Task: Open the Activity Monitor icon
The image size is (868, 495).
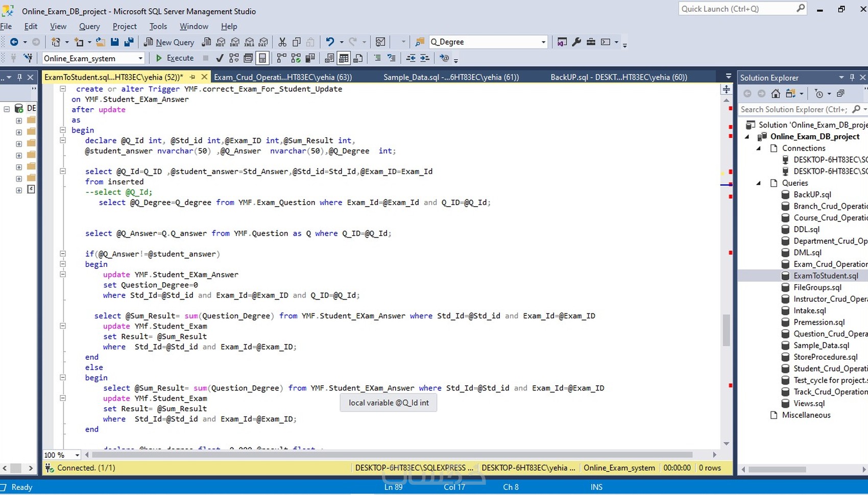Action: (x=380, y=42)
